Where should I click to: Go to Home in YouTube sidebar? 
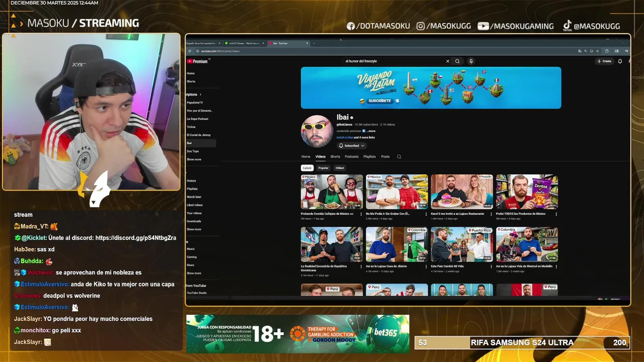[x=191, y=73]
